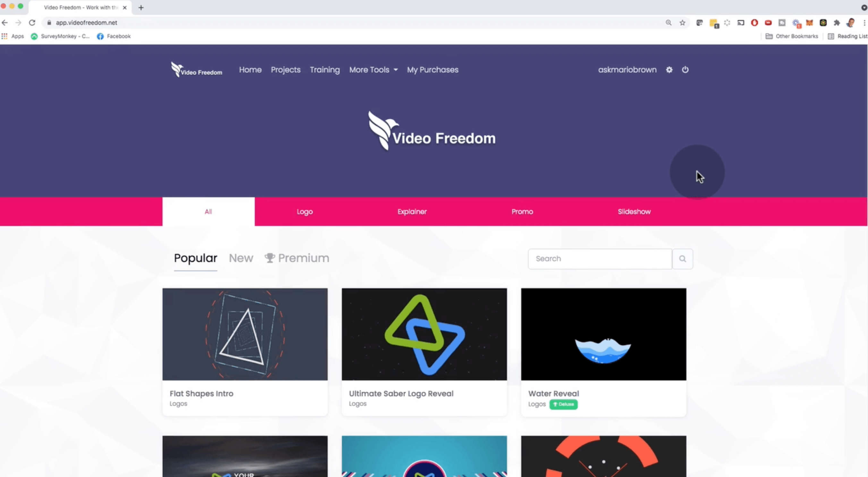The height and width of the screenshot is (477, 868).
Task: Toggle to New templates filter
Action: coord(241,258)
